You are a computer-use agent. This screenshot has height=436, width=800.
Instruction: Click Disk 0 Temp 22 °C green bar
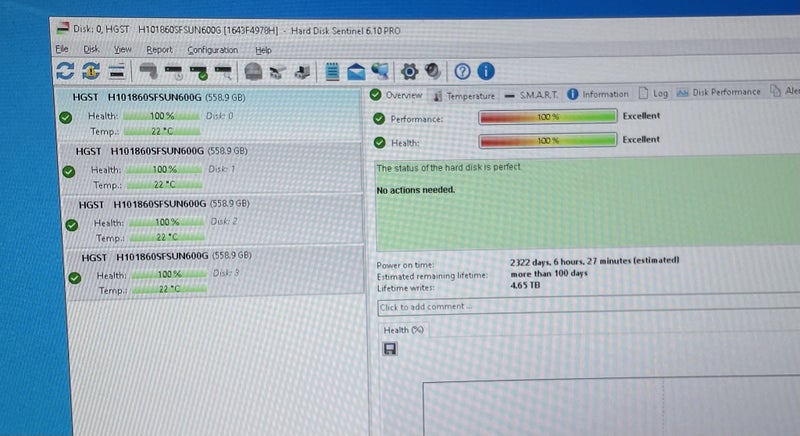[162, 131]
